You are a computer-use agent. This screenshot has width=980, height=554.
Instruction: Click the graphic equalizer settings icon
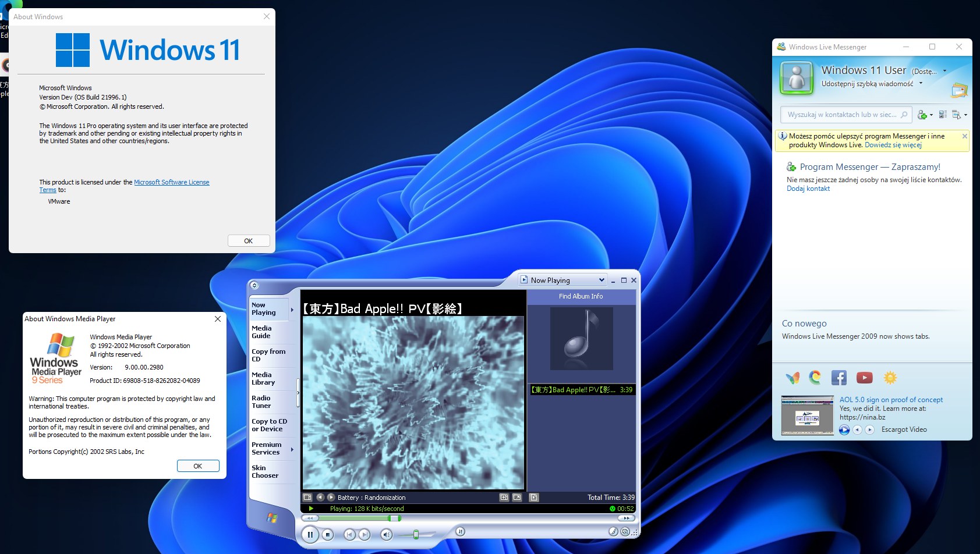(460, 531)
